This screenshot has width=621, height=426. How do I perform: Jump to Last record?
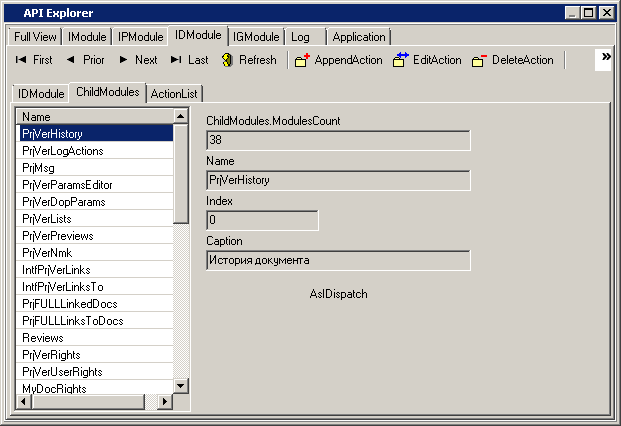click(189, 60)
